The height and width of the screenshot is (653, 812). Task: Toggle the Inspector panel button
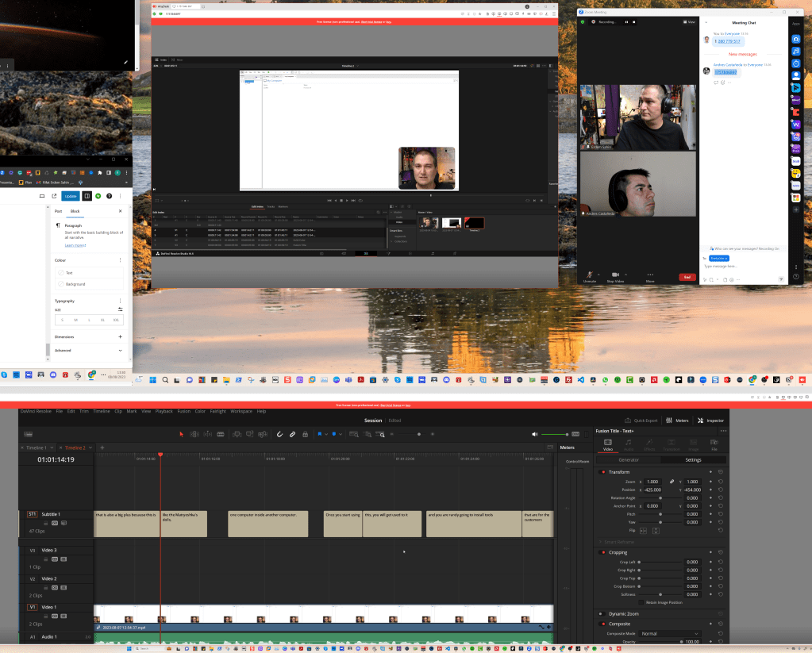click(x=710, y=421)
